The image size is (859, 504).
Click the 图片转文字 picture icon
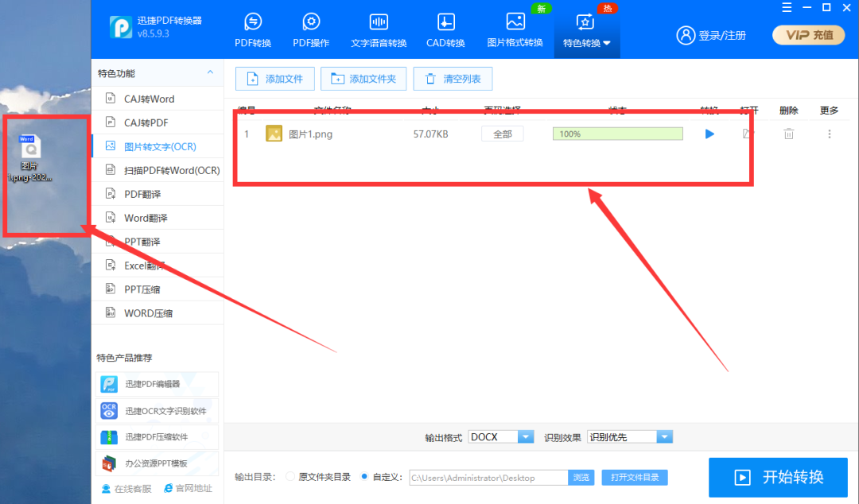tap(111, 145)
